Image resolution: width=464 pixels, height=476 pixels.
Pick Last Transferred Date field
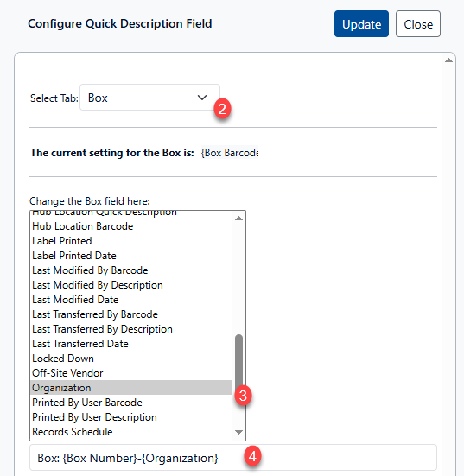coord(131,344)
